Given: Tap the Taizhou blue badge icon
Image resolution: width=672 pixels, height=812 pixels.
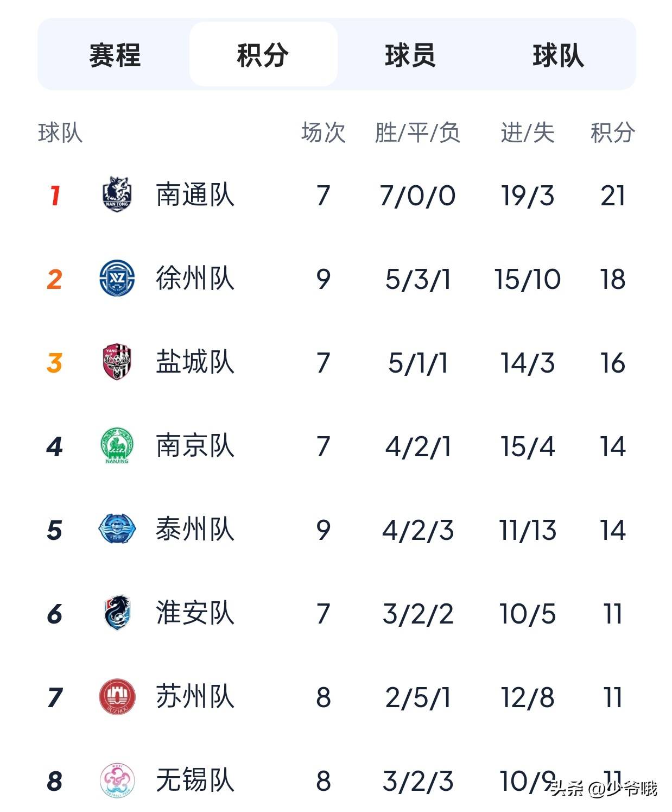Looking at the screenshot, I should tap(117, 529).
